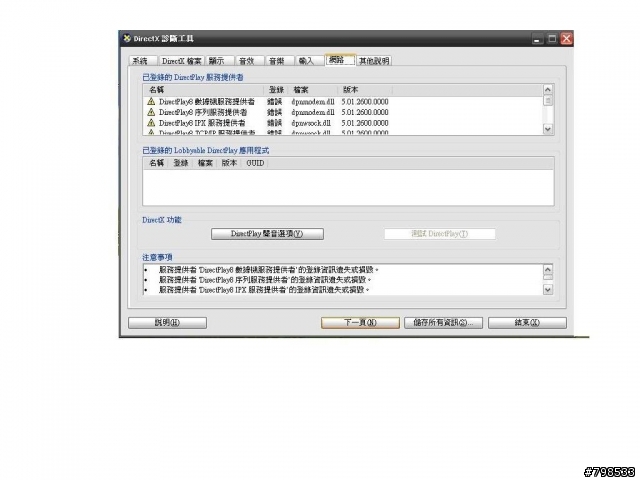Click the note about IPX 服務提供者 registry
640x480 pixels.
point(264,290)
